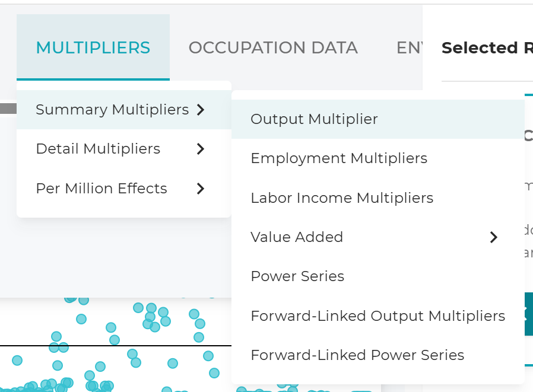Select Power Series from the submenu
533x392 pixels.
pos(297,276)
